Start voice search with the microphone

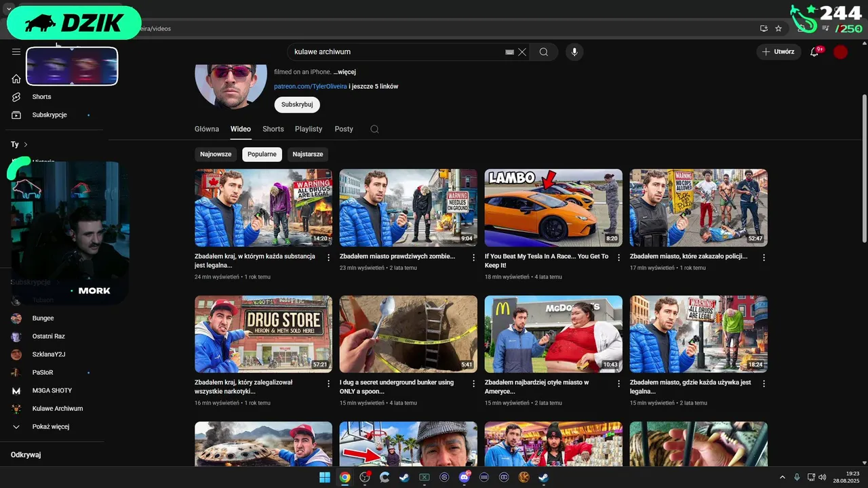574,52
